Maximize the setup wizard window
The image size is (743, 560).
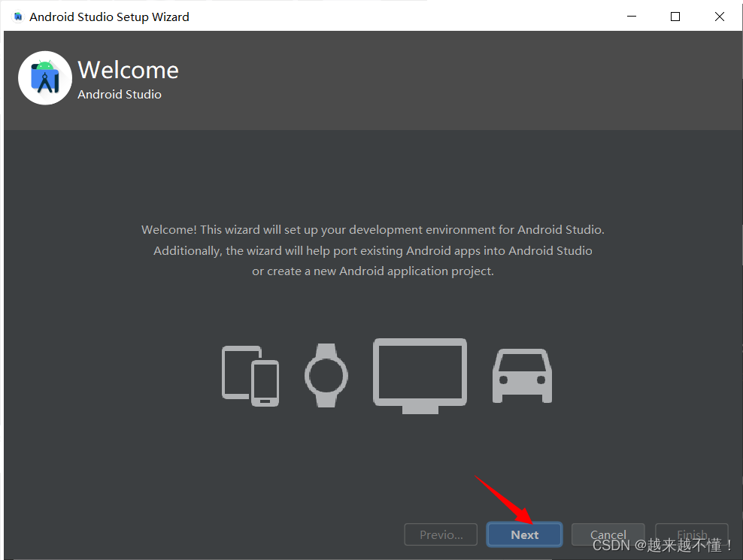point(675,16)
